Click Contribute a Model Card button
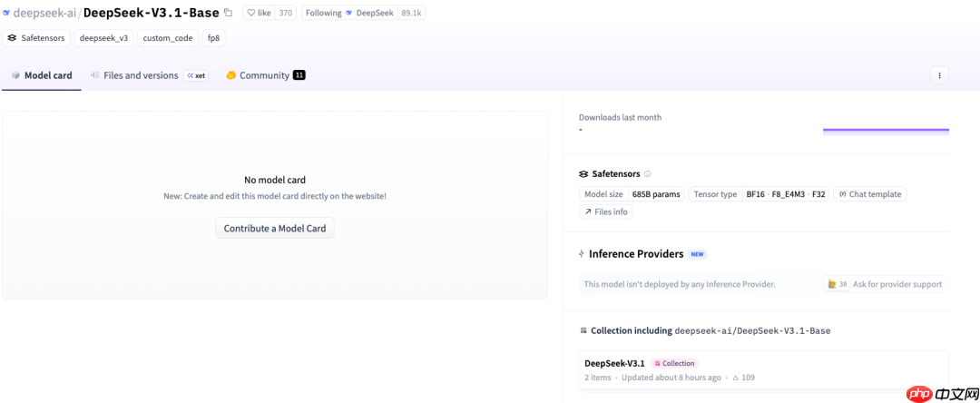 (275, 228)
